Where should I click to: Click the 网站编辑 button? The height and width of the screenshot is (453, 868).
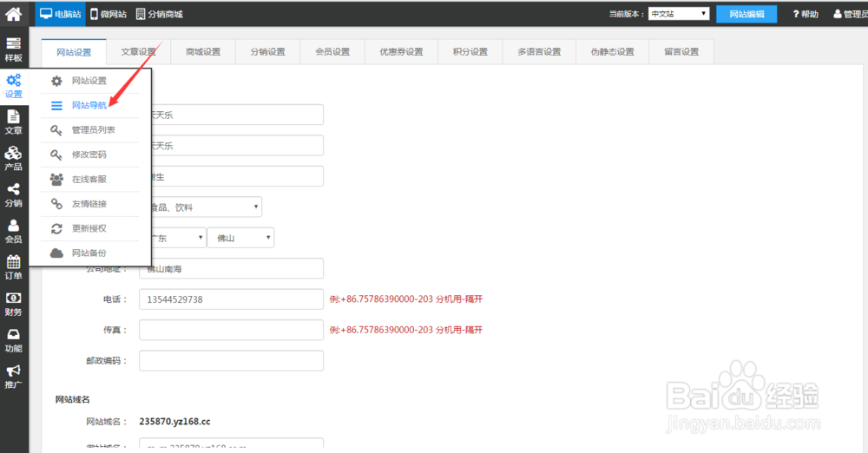(746, 14)
